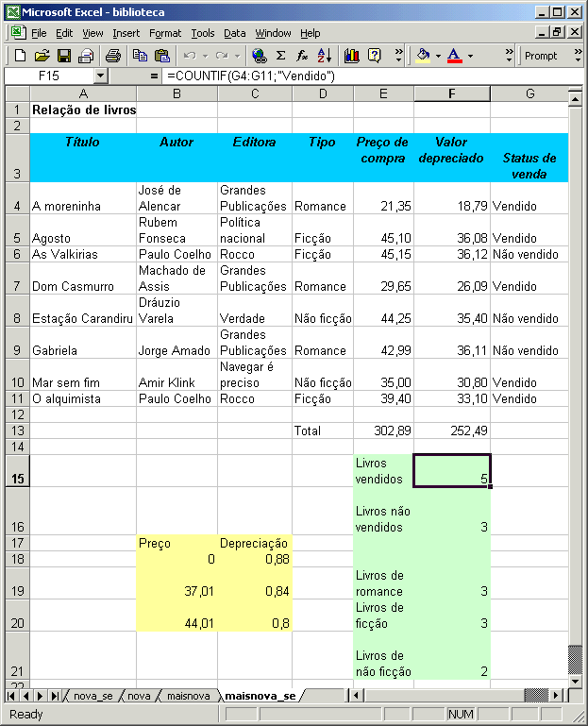Click the Excel document icon beside File menu
Image resolution: width=588 pixels, height=726 pixels.
click(x=18, y=33)
